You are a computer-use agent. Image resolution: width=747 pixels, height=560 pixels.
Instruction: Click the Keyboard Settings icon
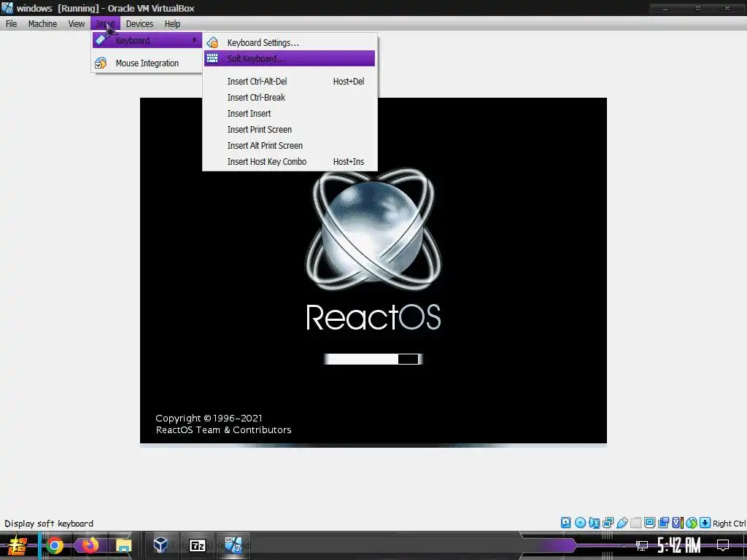coord(212,43)
